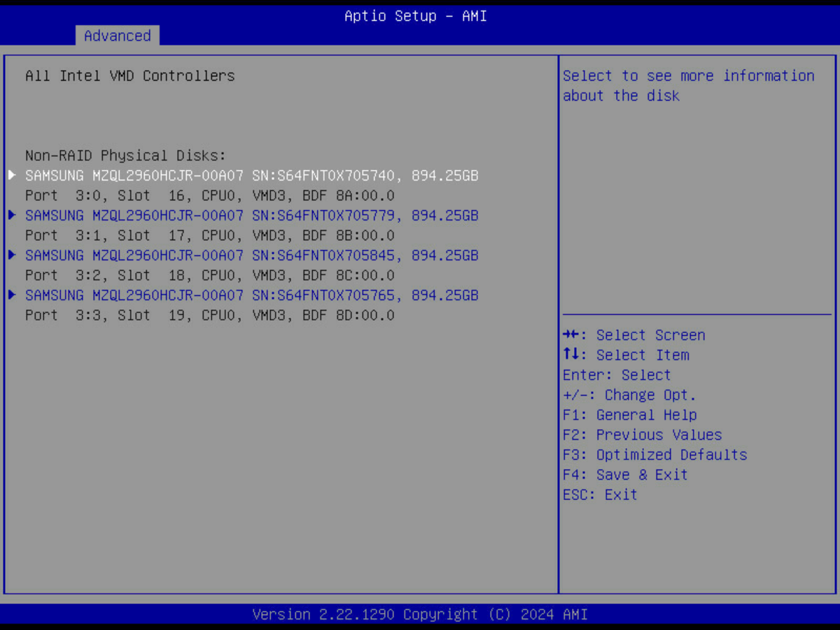The image size is (840, 630).
Task: Select disk with serial S64FNT0X705765
Action: pos(252,295)
